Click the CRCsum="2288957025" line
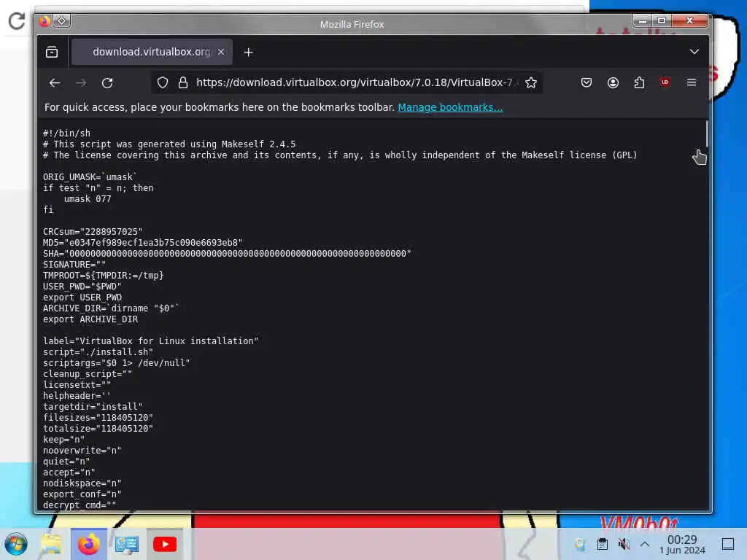 tap(93, 232)
